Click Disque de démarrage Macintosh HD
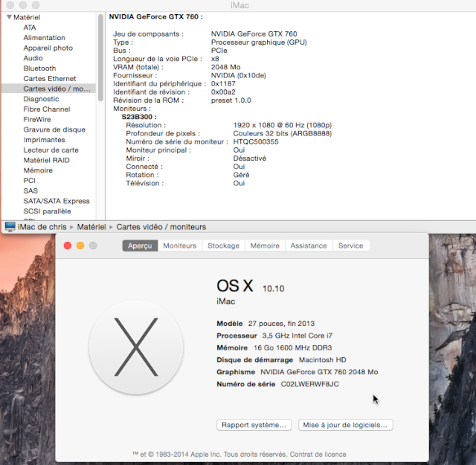 coord(281,360)
